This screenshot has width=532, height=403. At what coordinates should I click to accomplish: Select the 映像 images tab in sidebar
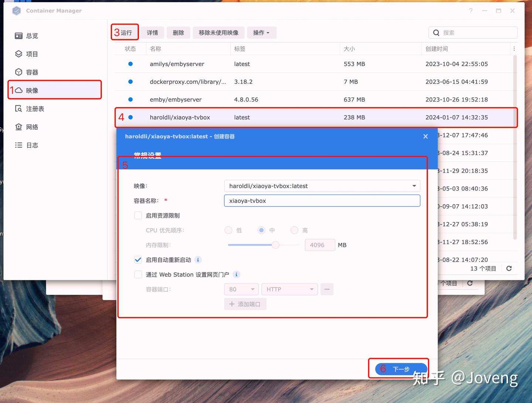pos(55,90)
